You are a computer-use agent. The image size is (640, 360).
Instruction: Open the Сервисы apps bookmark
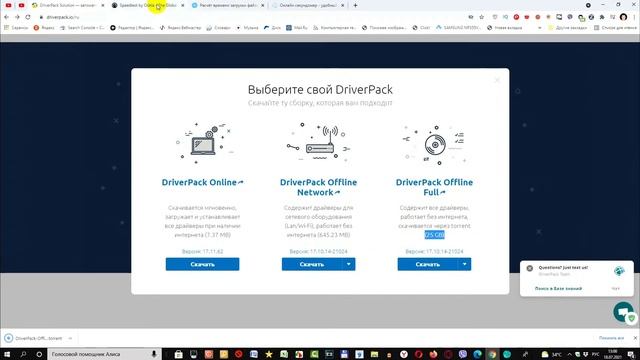click(x=16, y=28)
